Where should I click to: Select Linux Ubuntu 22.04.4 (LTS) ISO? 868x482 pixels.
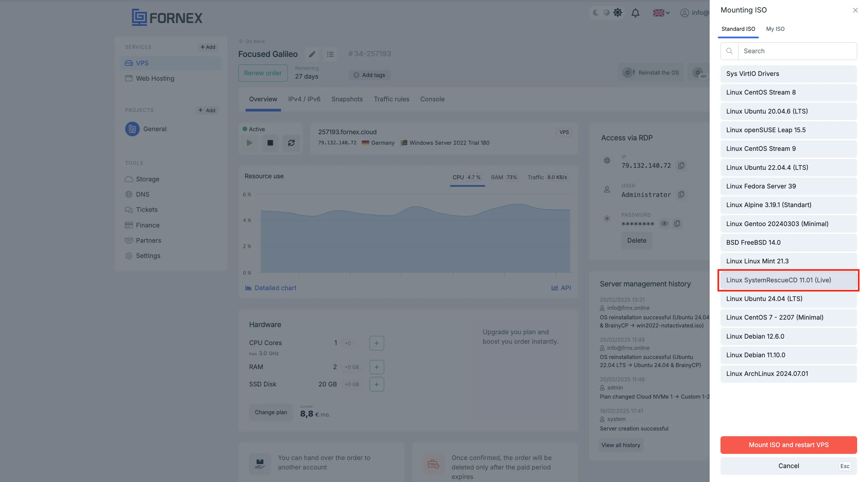[x=789, y=167]
